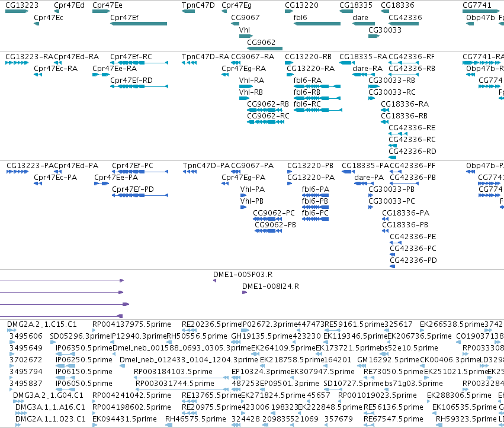Click the Vhl-PB protein label
The image size is (504, 428).
click(x=252, y=201)
